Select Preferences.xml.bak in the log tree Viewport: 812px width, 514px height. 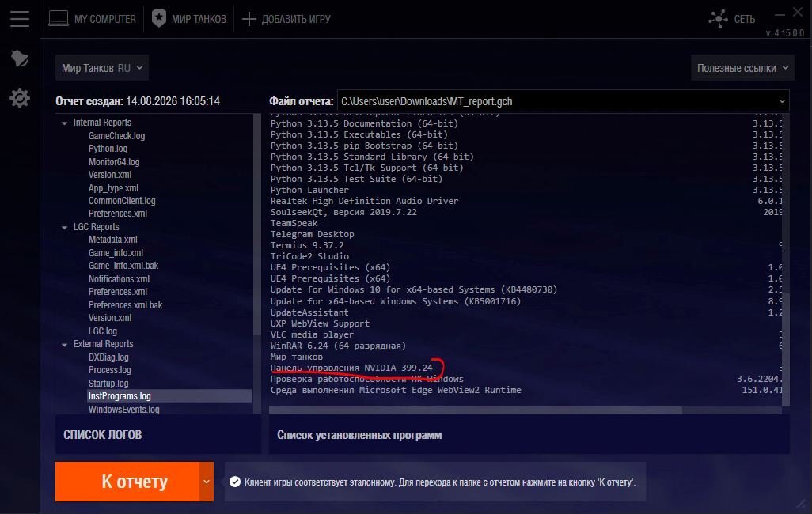click(125, 305)
